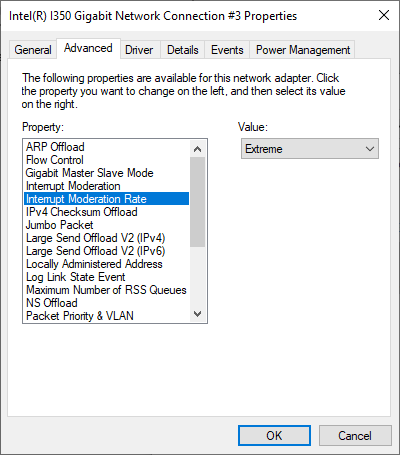This screenshot has width=400, height=455.
Task: Select the Interrupt Moderation property
Action: (x=106, y=186)
